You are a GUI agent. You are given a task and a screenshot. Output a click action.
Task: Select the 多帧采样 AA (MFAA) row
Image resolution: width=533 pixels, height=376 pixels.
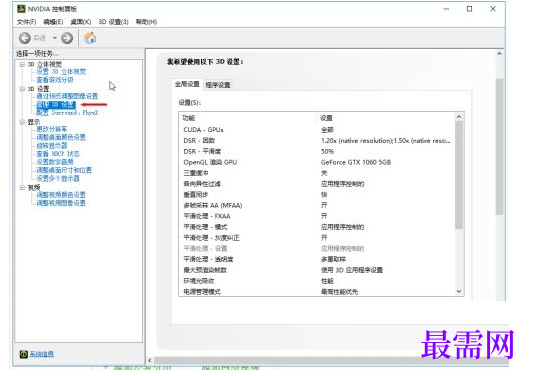(317, 205)
